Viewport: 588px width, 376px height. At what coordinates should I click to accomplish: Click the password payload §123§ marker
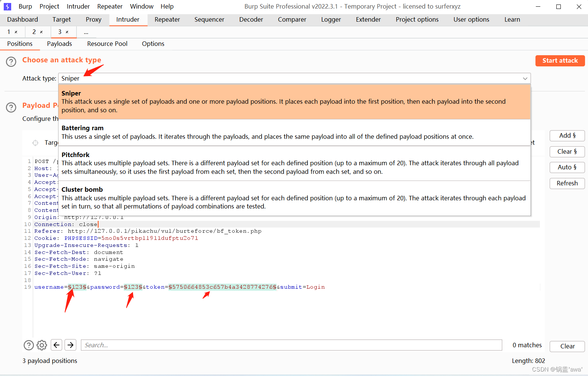pyautogui.click(x=133, y=287)
